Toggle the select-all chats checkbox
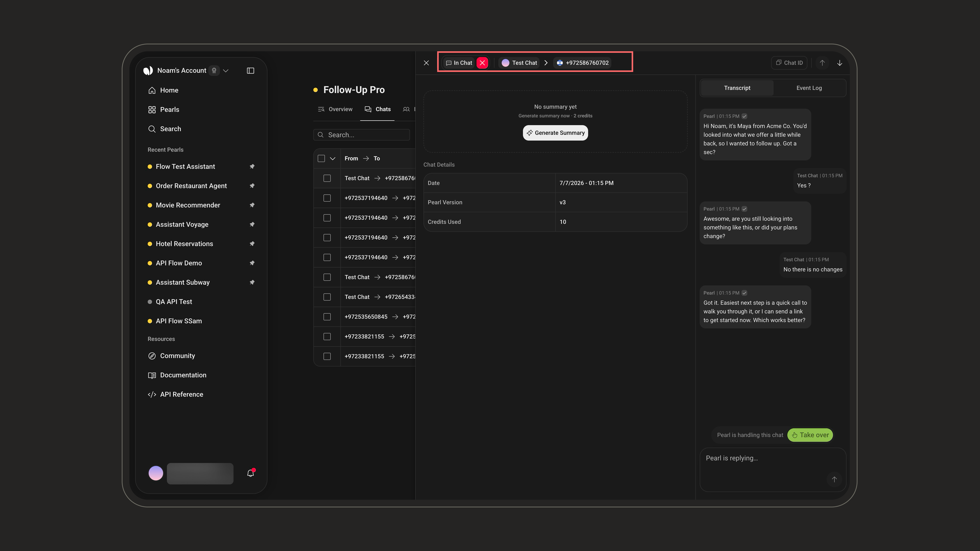 [321, 159]
